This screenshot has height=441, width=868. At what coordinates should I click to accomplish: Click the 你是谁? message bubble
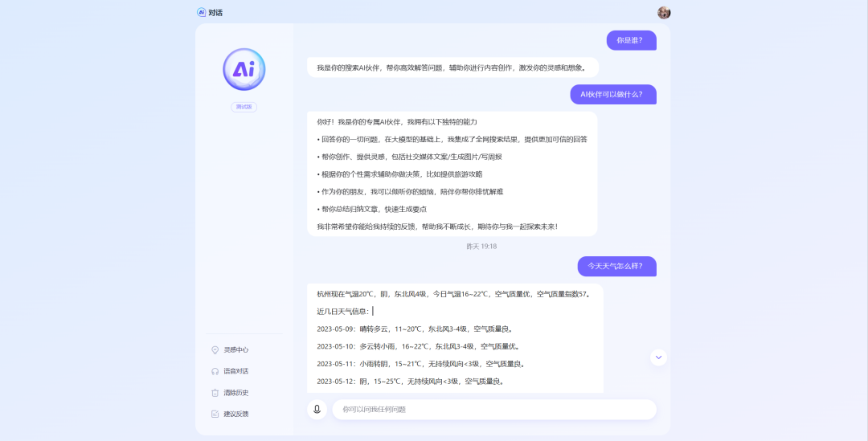tap(631, 40)
